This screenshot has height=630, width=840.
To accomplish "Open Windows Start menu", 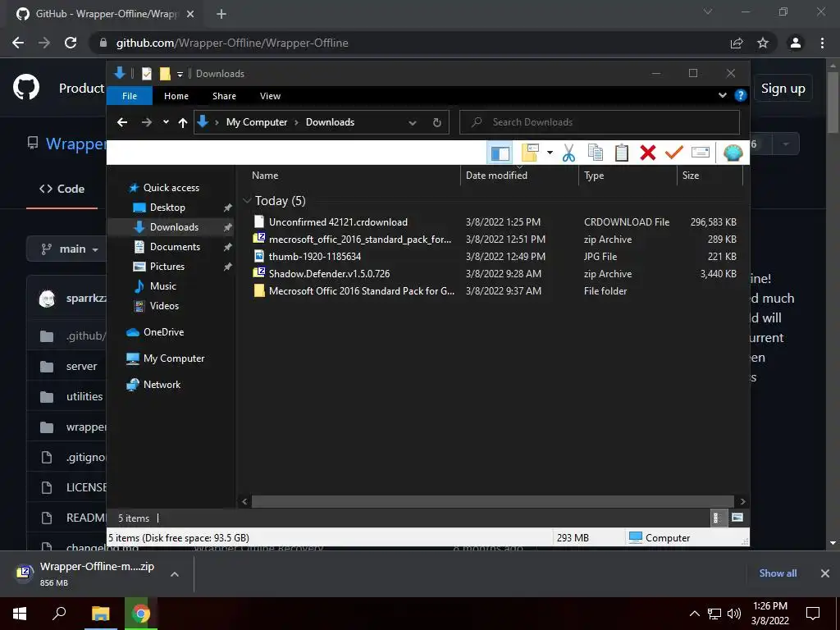I will tap(20, 614).
